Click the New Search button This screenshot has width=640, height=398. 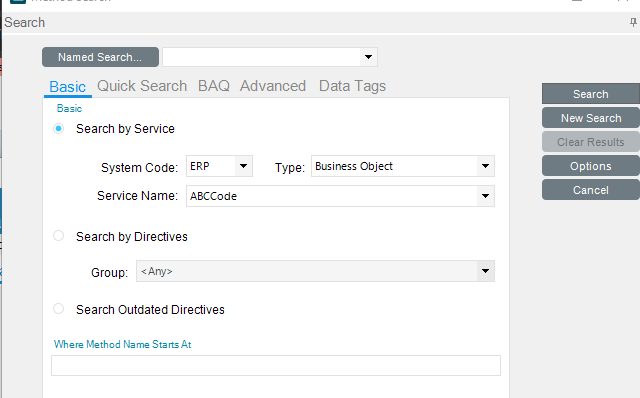pos(591,118)
